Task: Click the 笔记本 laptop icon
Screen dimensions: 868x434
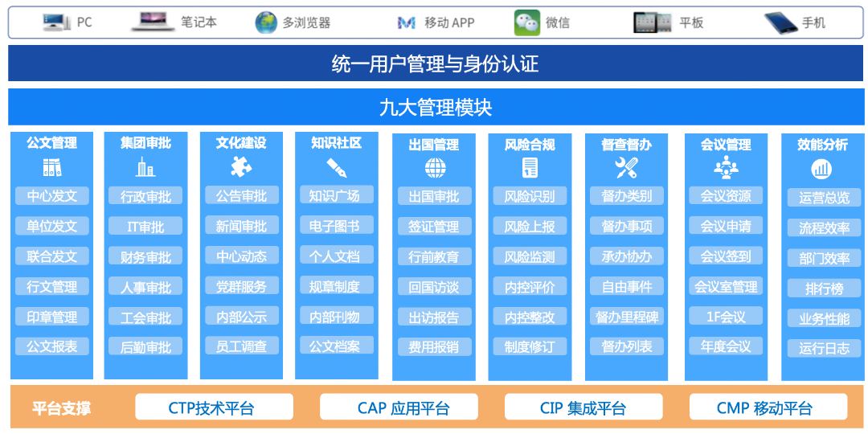Action: pyautogui.click(x=153, y=22)
